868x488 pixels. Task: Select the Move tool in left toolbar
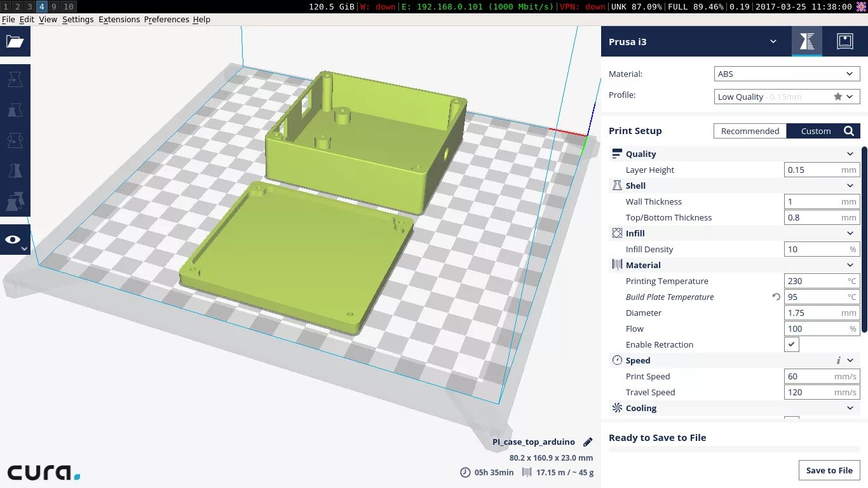(15, 79)
